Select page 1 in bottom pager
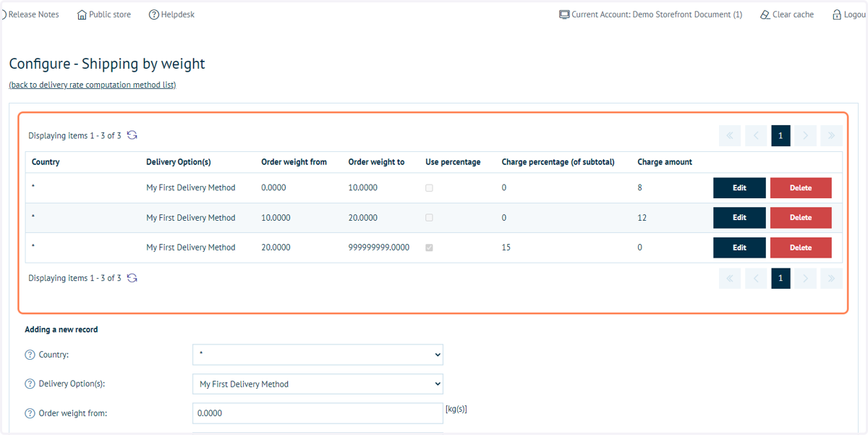Image resolution: width=868 pixels, height=435 pixels. click(780, 278)
